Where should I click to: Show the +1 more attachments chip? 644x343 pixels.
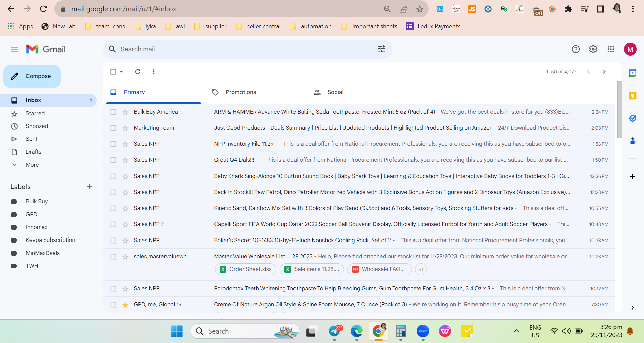tap(421, 269)
